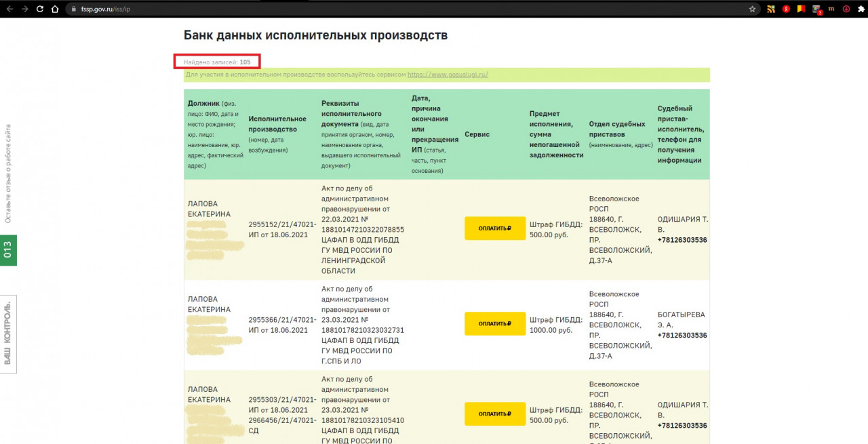This screenshot has width=868, height=444.
Task: Open the extension showing a red question badge
Action: 816,9
